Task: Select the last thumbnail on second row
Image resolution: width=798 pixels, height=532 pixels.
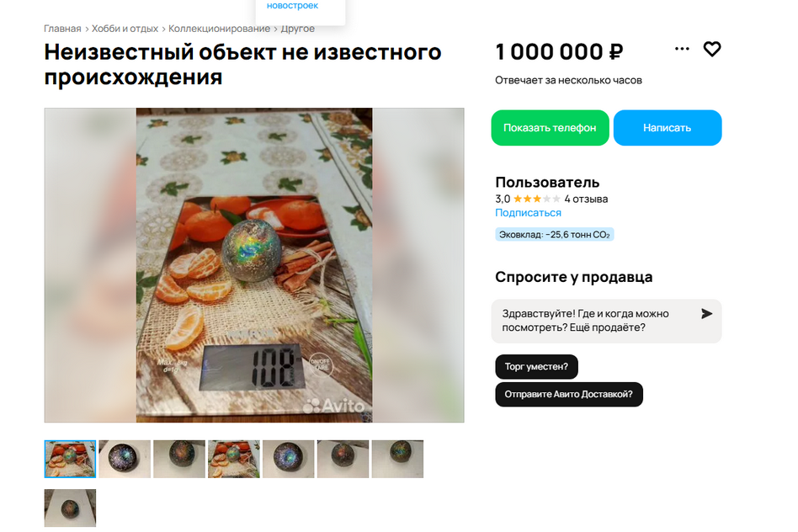Action: point(70,508)
